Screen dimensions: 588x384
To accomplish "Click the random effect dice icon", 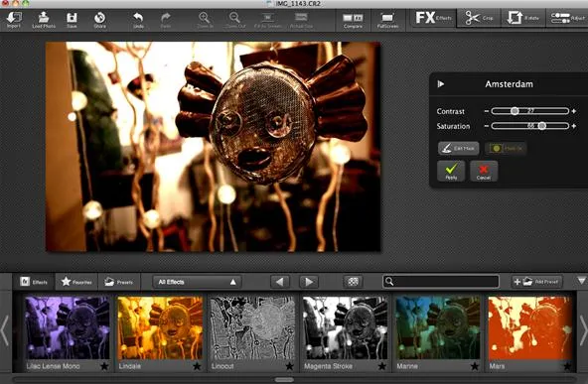I will pos(353,282).
